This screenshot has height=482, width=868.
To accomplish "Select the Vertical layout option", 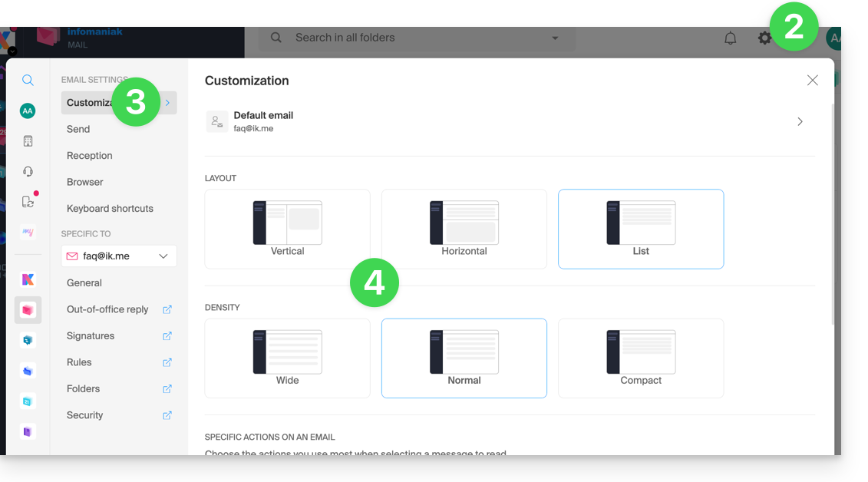I will coord(287,229).
